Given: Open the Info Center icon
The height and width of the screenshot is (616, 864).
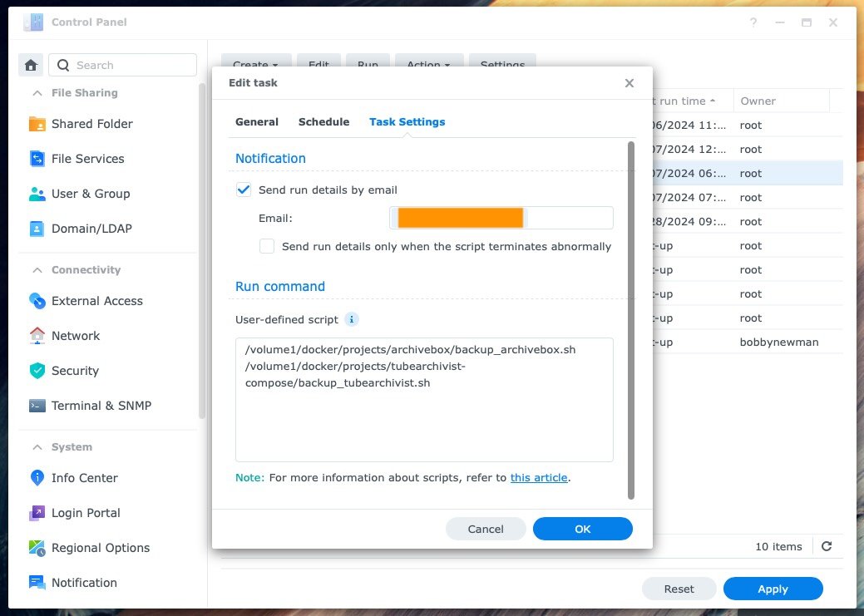Looking at the screenshot, I should click(37, 478).
